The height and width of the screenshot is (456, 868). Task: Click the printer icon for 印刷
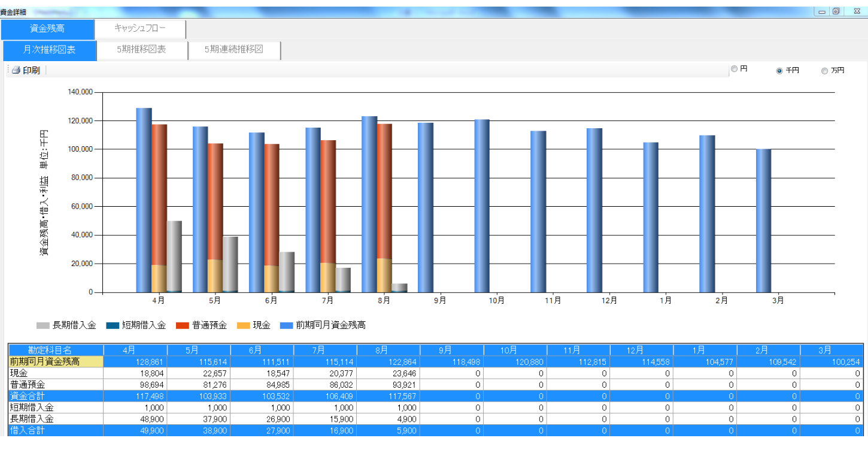pos(16,71)
